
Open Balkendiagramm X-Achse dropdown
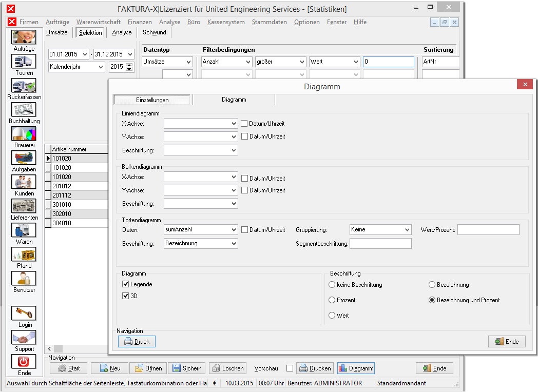click(201, 177)
